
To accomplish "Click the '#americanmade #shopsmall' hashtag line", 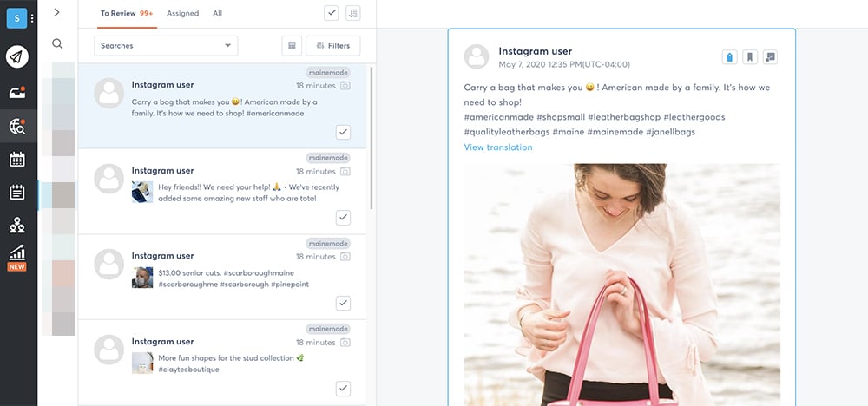I will 595,117.
